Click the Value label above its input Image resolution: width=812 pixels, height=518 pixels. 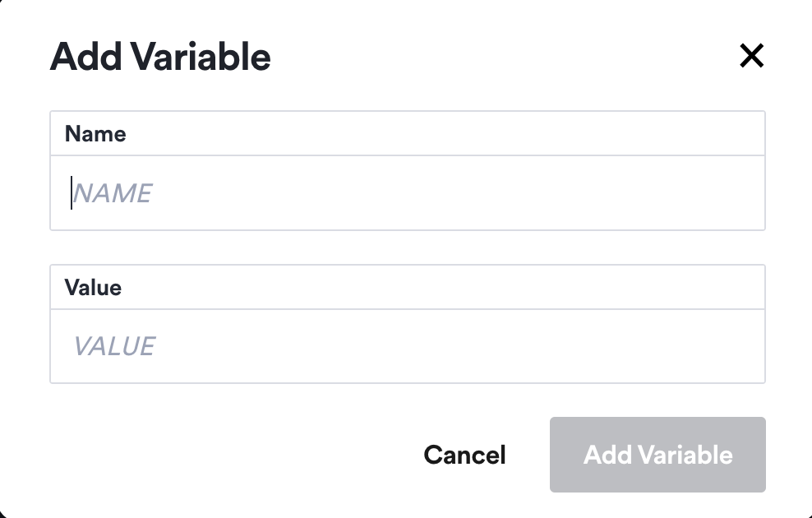(93, 287)
